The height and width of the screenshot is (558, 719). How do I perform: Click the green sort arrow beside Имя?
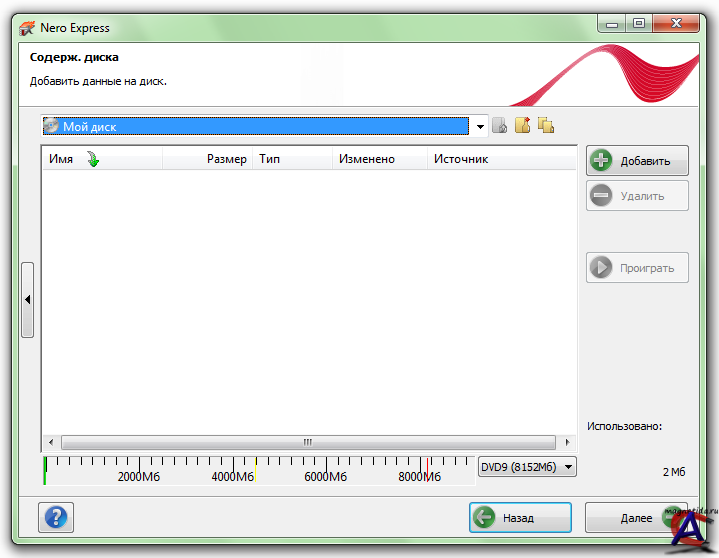click(93, 159)
